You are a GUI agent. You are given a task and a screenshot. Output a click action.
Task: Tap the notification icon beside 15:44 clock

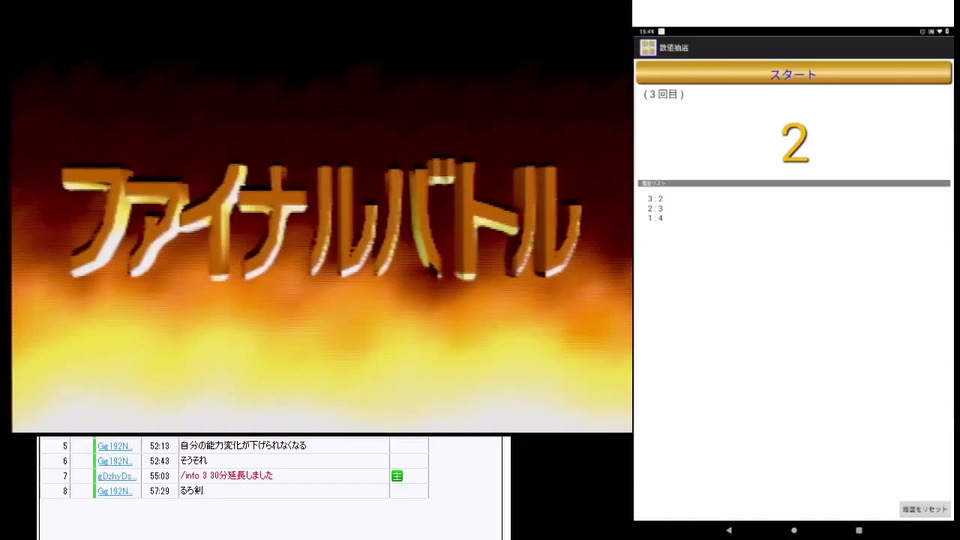[661, 31]
